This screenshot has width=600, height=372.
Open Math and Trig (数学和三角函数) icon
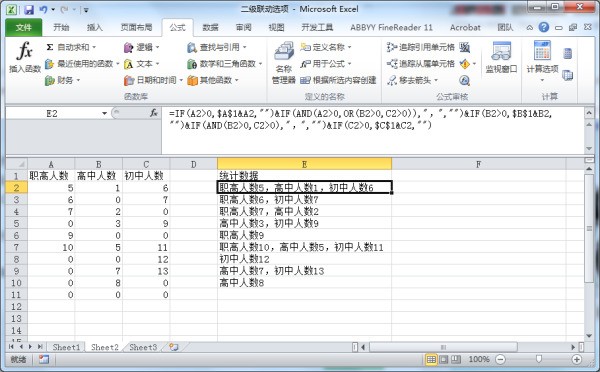tap(192, 64)
